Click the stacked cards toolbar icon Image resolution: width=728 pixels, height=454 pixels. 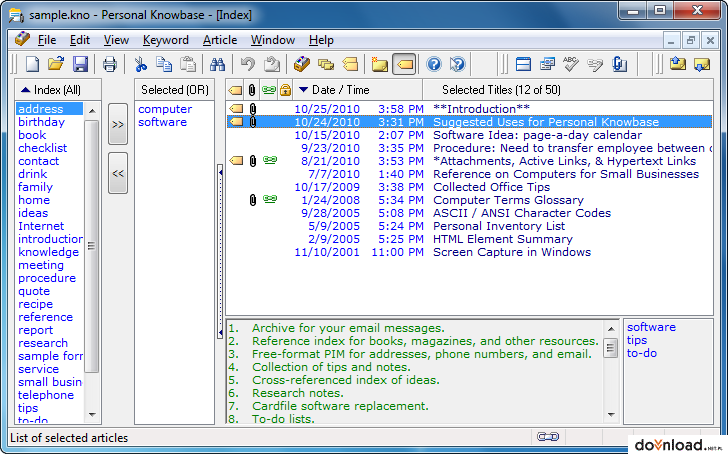326,64
